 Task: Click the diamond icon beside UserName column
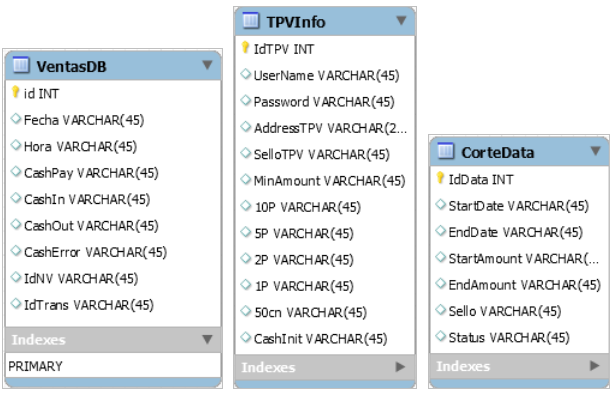tap(246, 74)
